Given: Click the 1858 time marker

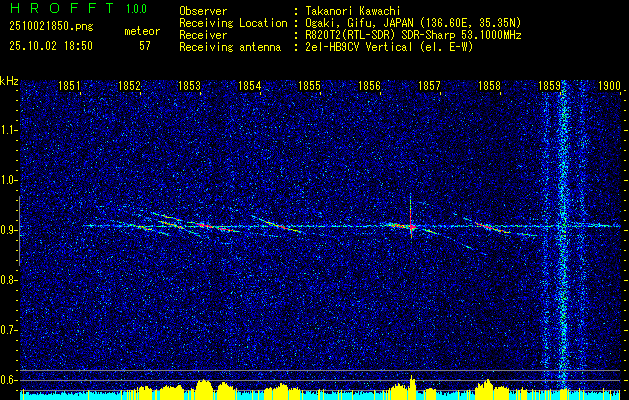Looking at the screenshot, I should pyautogui.click(x=489, y=86).
